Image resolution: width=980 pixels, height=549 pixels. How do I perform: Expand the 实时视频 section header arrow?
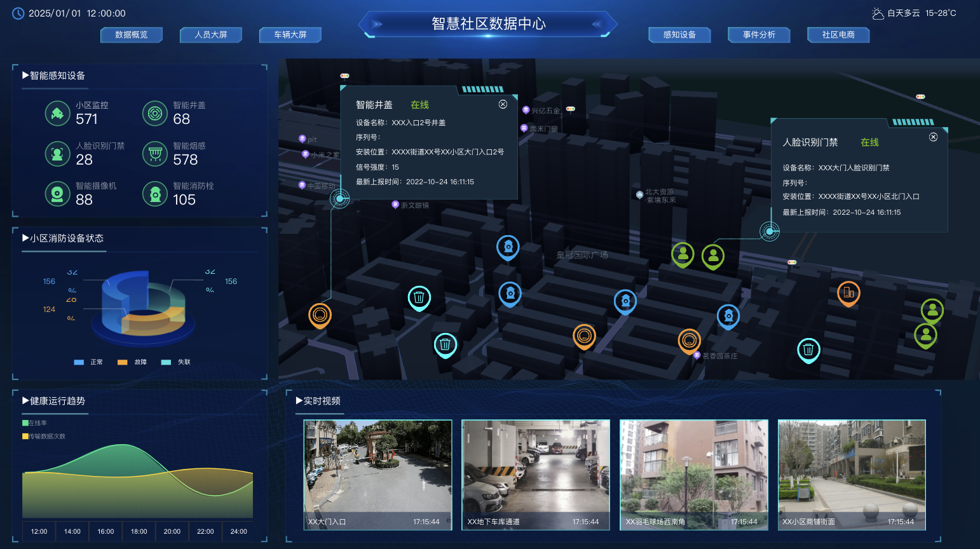coord(299,401)
